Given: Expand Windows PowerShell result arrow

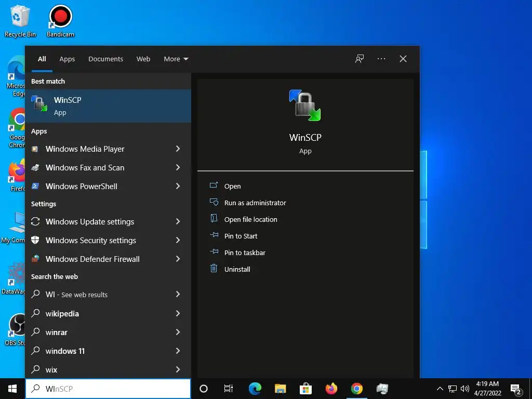Looking at the screenshot, I should point(178,187).
